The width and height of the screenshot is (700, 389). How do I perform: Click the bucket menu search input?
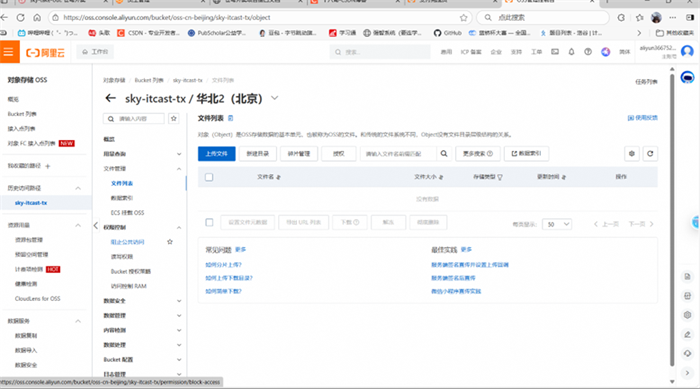point(134,119)
